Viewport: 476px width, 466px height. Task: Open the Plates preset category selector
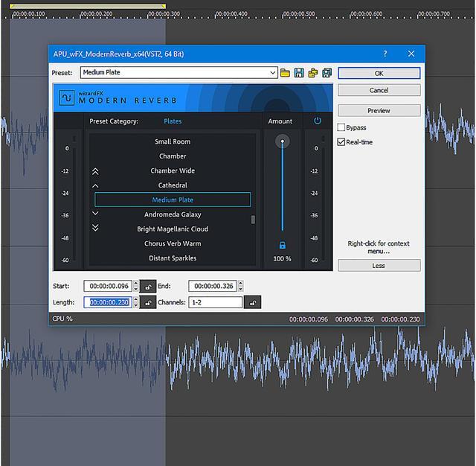point(173,121)
